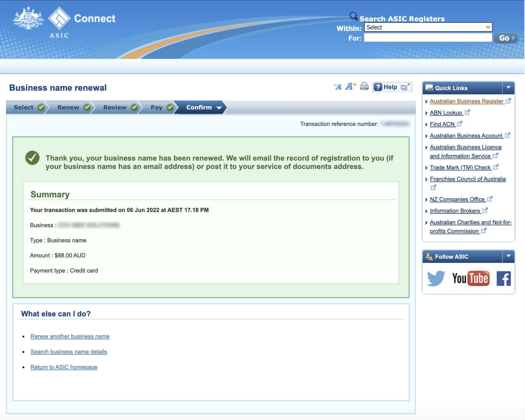Print this confirmation page
The image size is (525, 420).
pyautogui.click(x=364, y=86)
